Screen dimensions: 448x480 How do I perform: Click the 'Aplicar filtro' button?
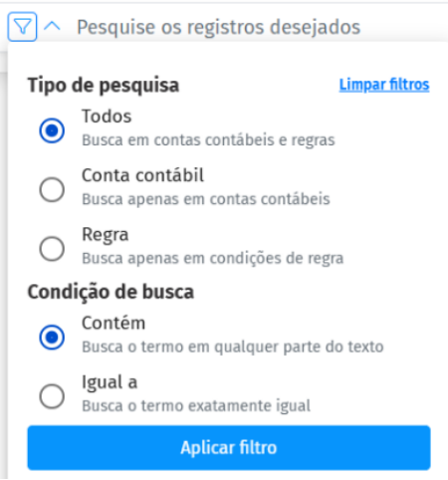[x=229, y=447]
